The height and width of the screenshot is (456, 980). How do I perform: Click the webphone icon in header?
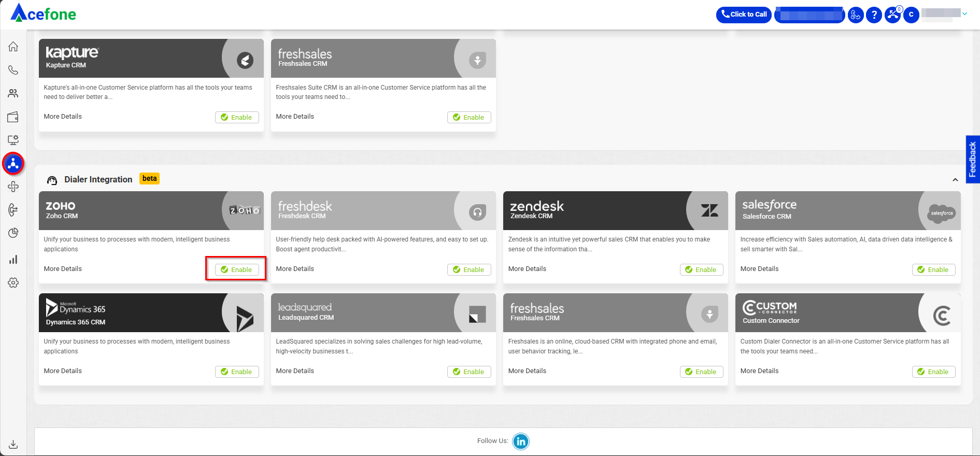click(856, 15)
